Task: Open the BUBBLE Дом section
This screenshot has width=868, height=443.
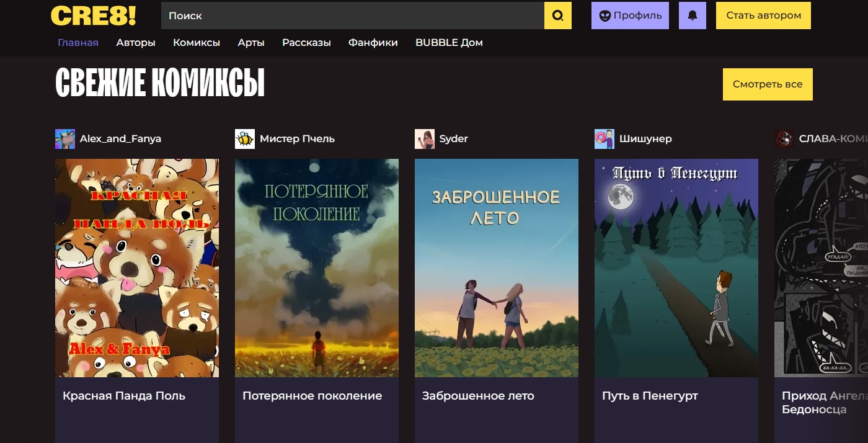Action: (449, 43)
